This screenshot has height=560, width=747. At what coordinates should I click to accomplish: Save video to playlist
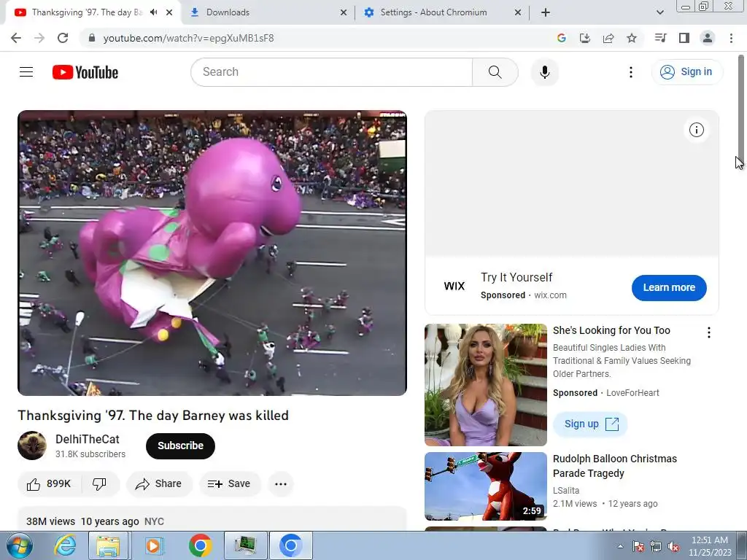[229, 484]
